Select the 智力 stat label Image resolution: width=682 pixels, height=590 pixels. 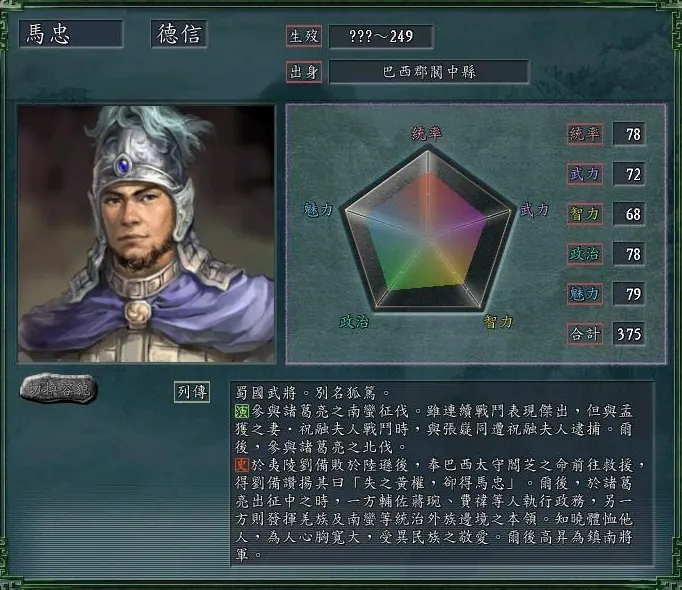coord(585,214)
